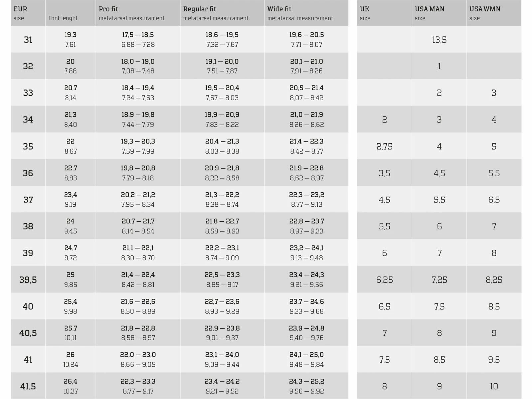Select Pro fit range for EUR 36
Viewport: 532px width, 399px height.
click(138, 173)
